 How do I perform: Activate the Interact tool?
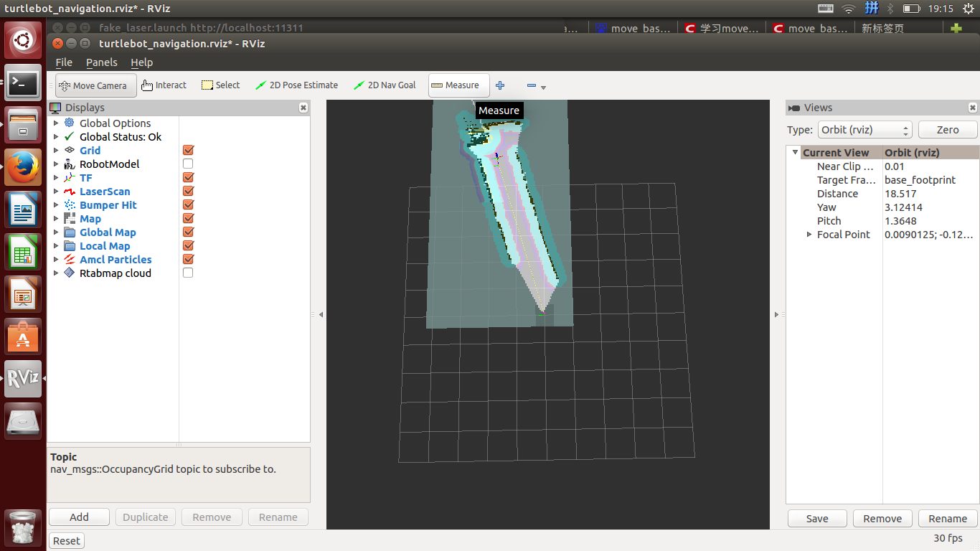click(164, 85)
